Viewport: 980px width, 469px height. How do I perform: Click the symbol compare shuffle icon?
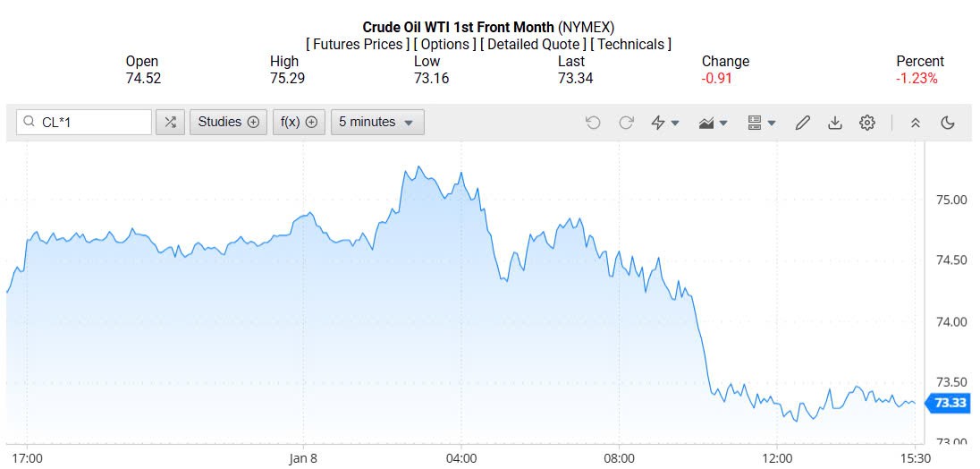tap(170, 123)
